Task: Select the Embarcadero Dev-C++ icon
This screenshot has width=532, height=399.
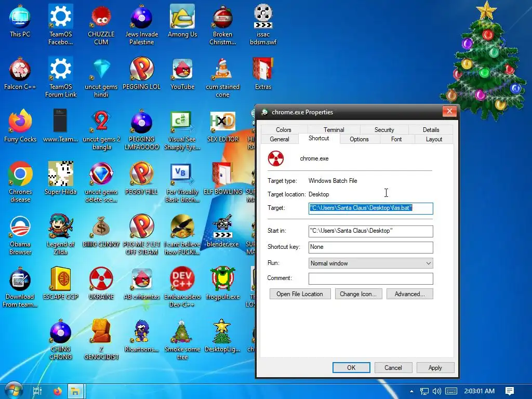Action: pos(182,287)
